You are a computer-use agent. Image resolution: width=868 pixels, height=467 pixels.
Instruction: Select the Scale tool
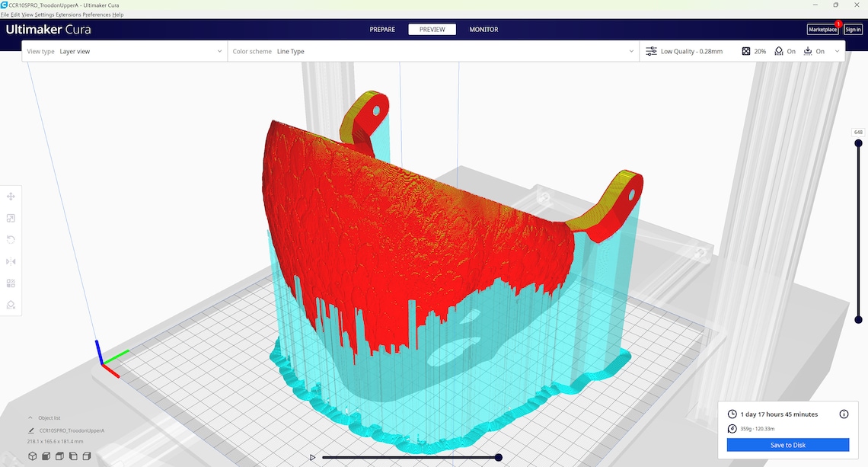[x=11, y=218]
